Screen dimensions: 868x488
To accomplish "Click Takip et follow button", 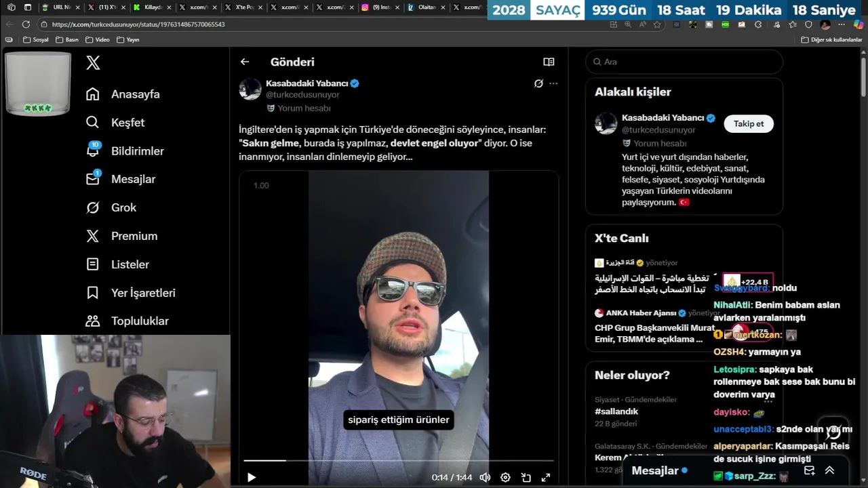I will (x=749, y=123).
